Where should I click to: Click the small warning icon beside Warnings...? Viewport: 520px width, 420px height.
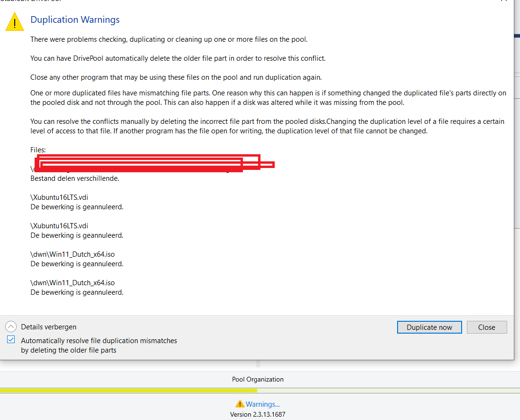point(240,404)
